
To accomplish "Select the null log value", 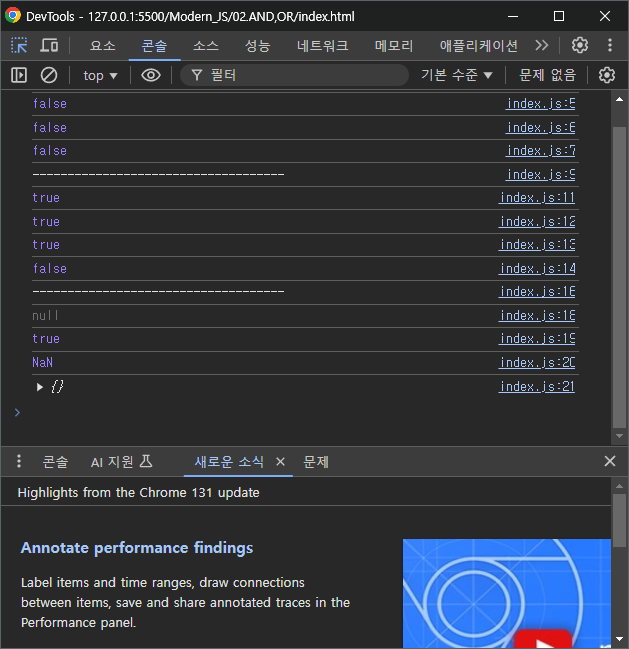I will pyautogui.click(x=46, y=316).
